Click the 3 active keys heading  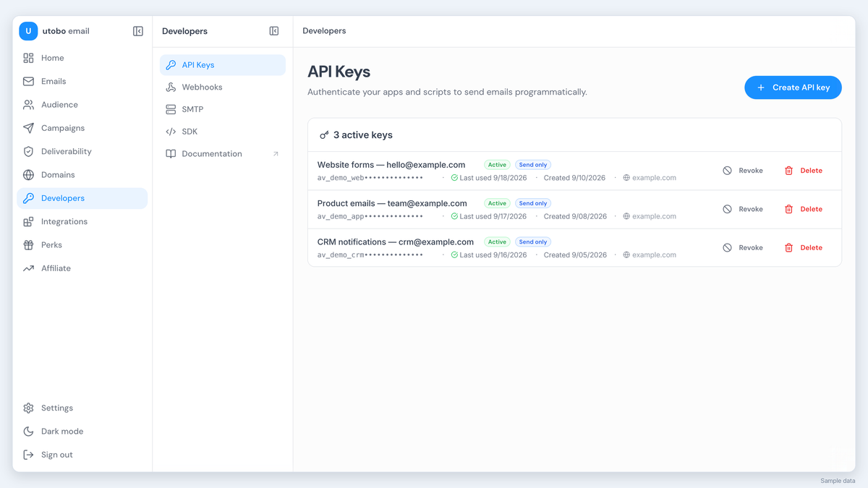pyautogui.click(x=363, y=135)
